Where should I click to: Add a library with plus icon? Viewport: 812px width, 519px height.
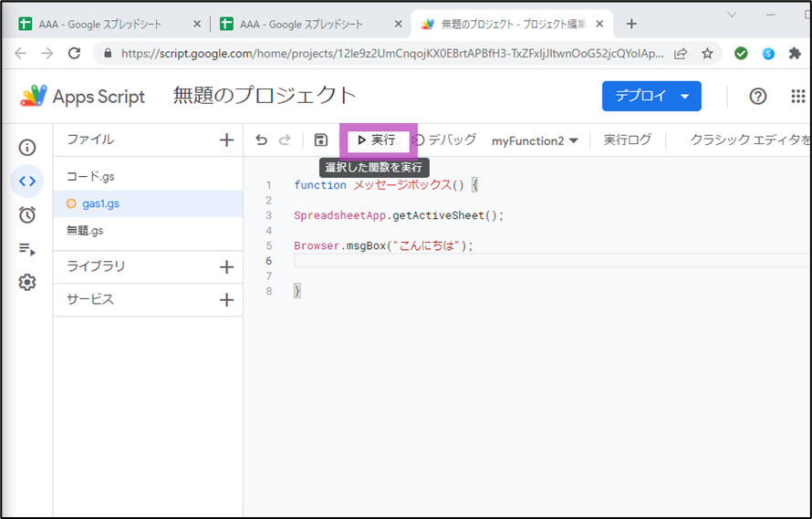[226, 267]
